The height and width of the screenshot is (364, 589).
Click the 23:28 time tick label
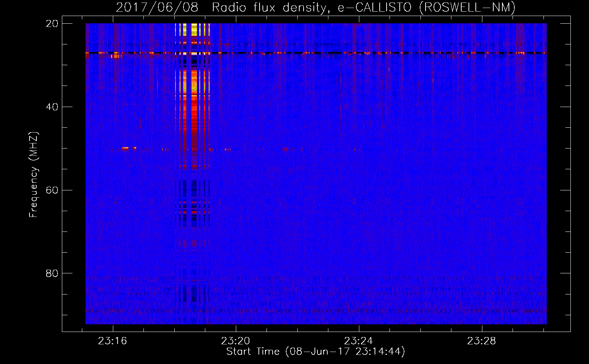pyautogui.click(x=482, y=341)
